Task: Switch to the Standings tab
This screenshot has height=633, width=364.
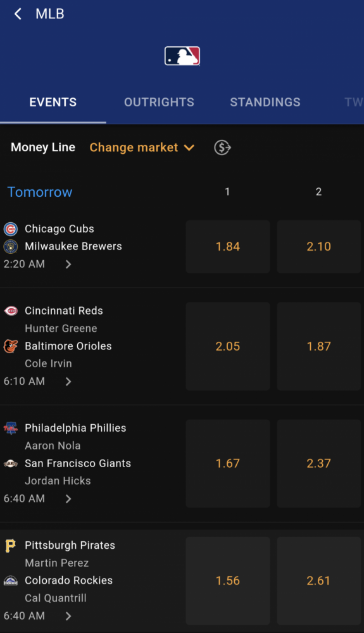Action: (265, 102)
